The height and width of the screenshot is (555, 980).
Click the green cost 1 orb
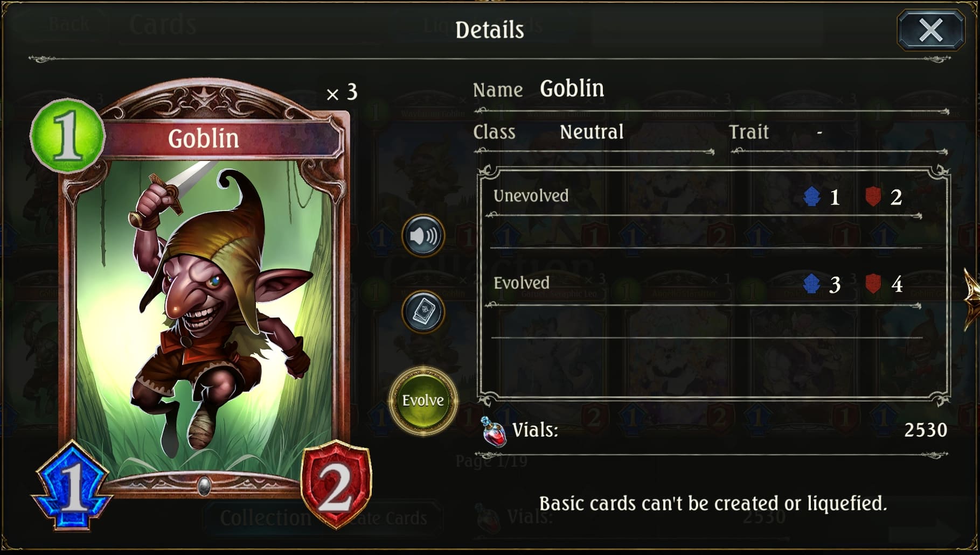coord(67,135)
